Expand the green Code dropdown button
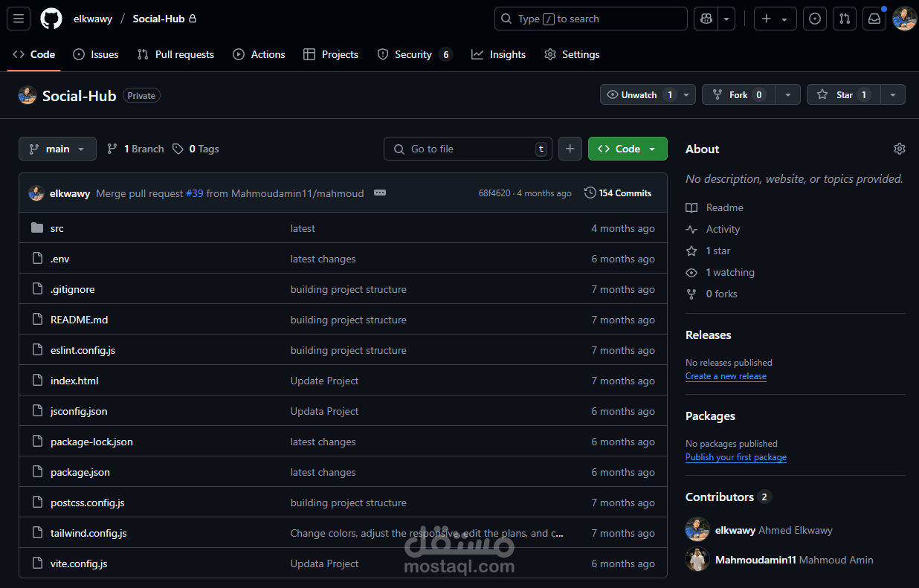Image resolution: width=919 pixels, height=588 pixels. tap(628, 149)
